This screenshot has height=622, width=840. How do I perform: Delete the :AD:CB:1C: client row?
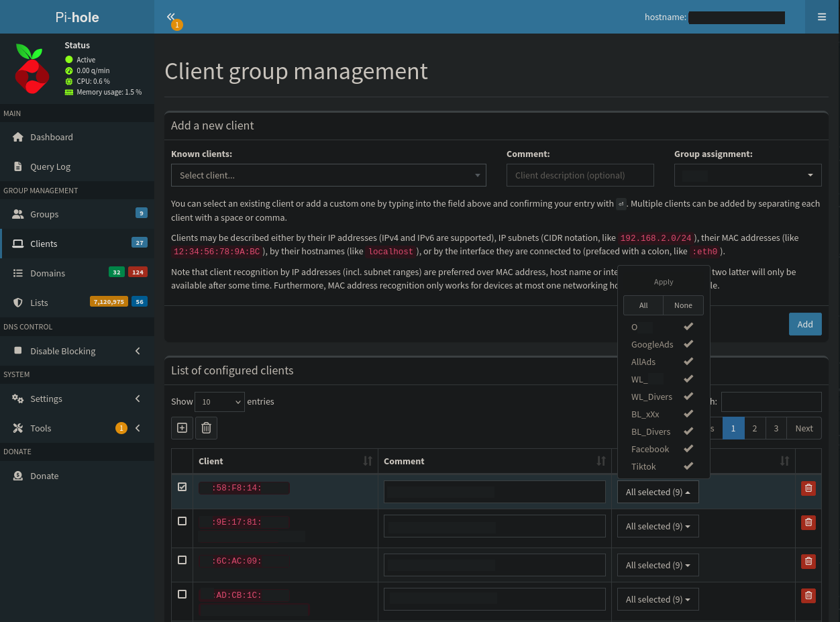click(808, 594)
